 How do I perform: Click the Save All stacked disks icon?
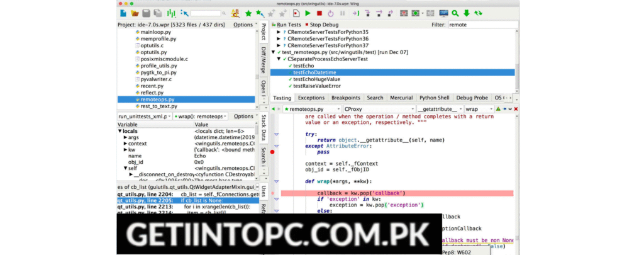click(x=158, y=13)
